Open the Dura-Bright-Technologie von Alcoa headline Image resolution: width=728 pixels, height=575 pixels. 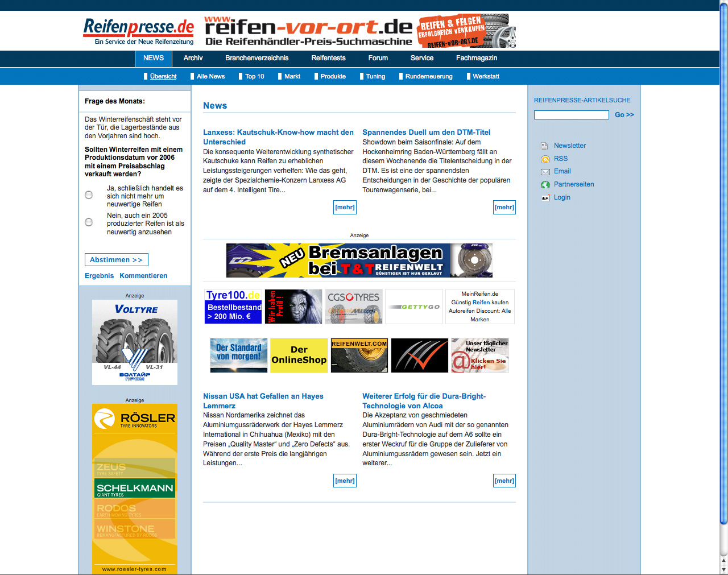tap(424, 401)
